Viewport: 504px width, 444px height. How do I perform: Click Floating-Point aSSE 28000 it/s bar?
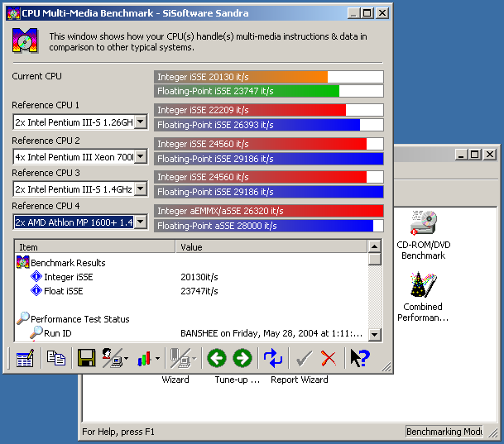[269, 226]
